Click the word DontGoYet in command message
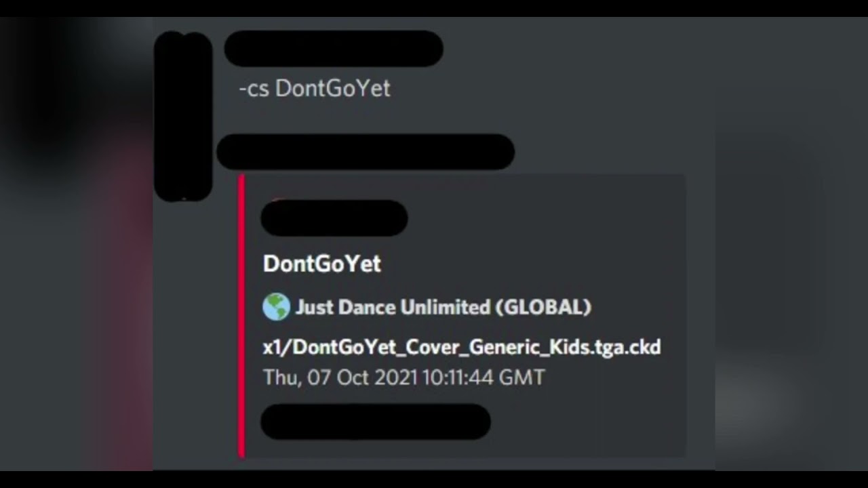Screen dimensions: 868x488 pyautogui.click(x=333, y=89)
